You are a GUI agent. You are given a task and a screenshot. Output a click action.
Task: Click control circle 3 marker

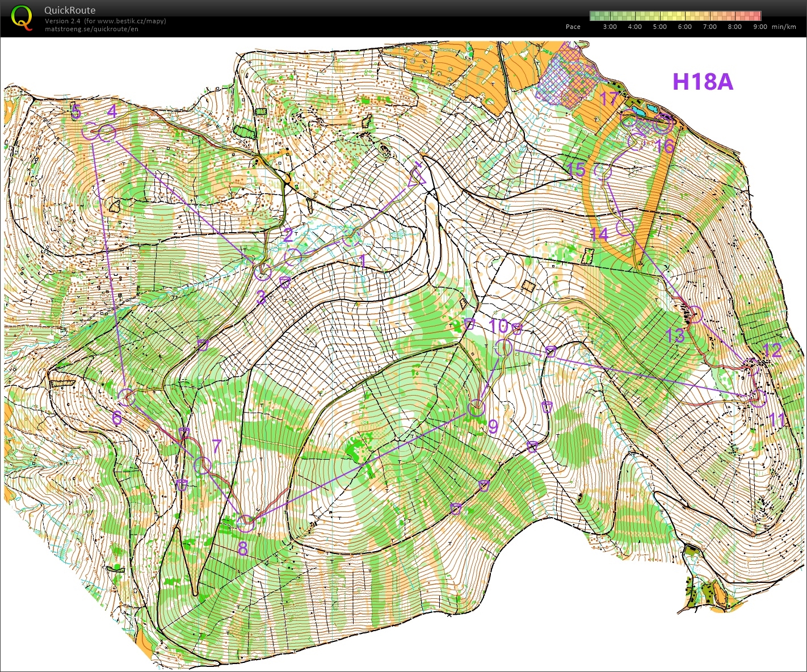262,272
